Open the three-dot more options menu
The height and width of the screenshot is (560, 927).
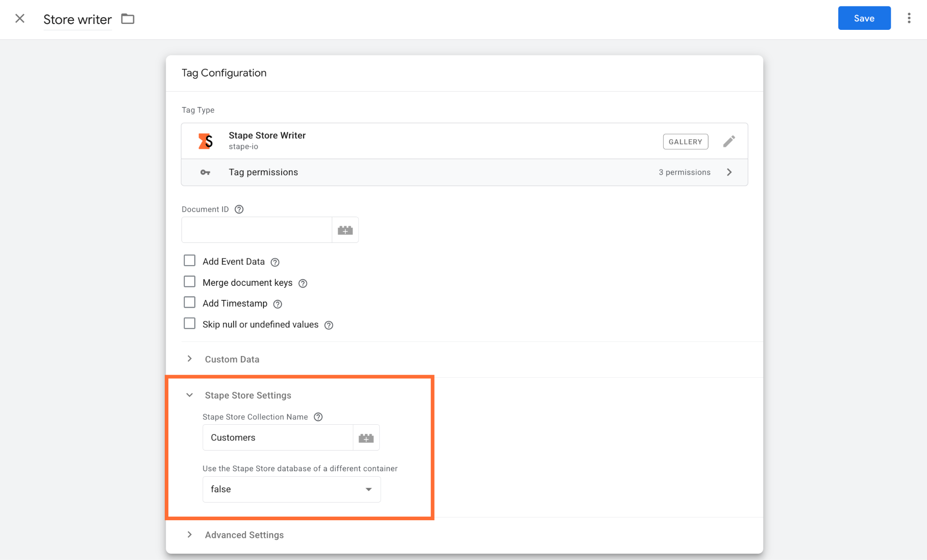(x=909, y=18)
